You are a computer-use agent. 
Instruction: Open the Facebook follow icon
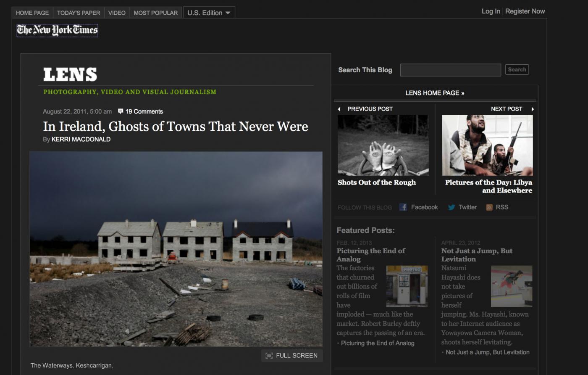[403, 207]
